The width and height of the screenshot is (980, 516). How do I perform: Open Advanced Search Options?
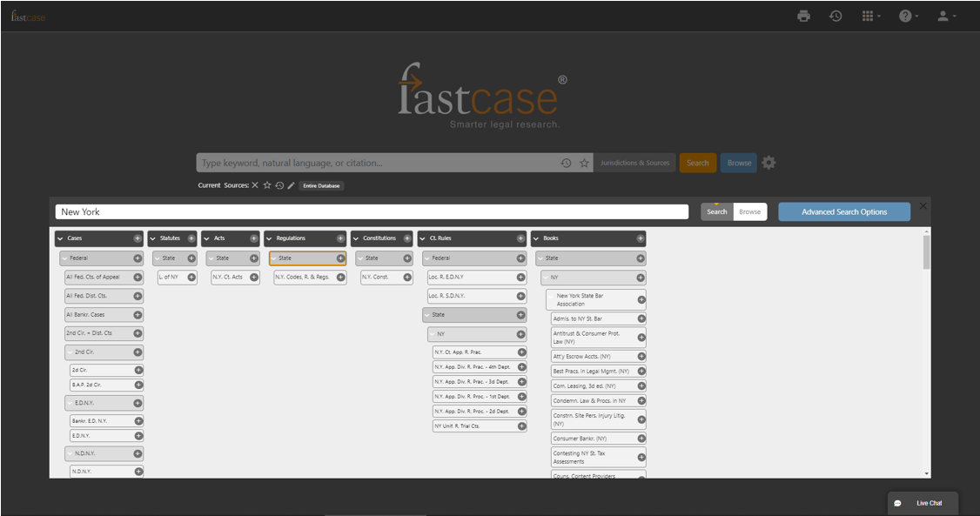point(843,211)
